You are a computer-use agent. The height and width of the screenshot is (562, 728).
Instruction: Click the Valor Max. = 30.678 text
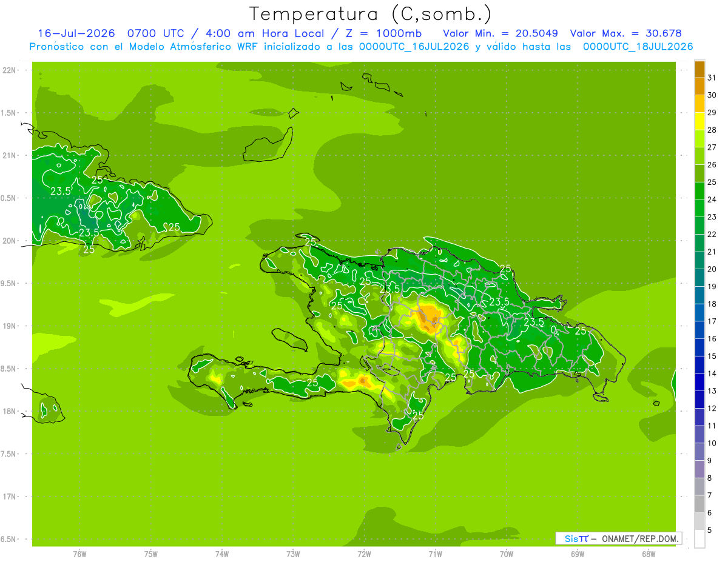(626, 33)
